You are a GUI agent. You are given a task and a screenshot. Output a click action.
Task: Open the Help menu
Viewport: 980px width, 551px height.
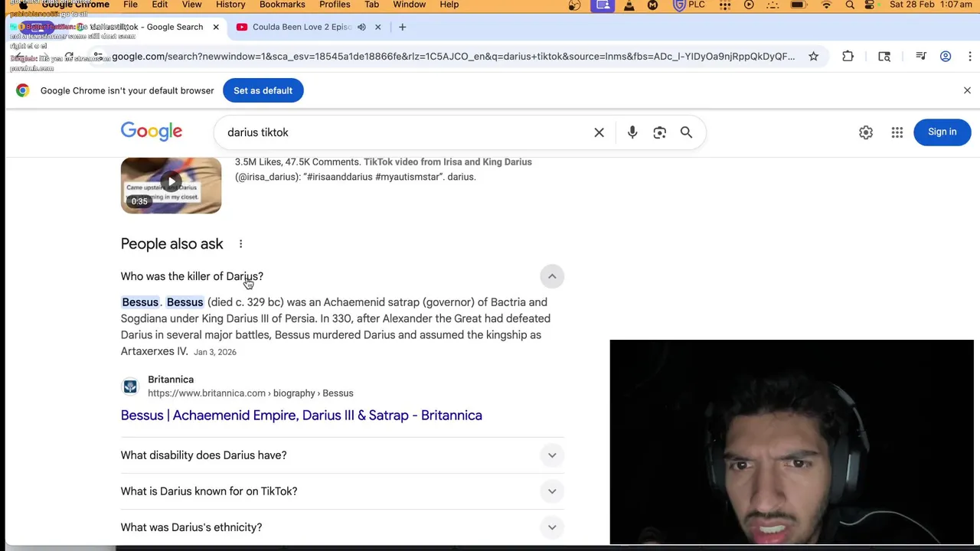449,5
